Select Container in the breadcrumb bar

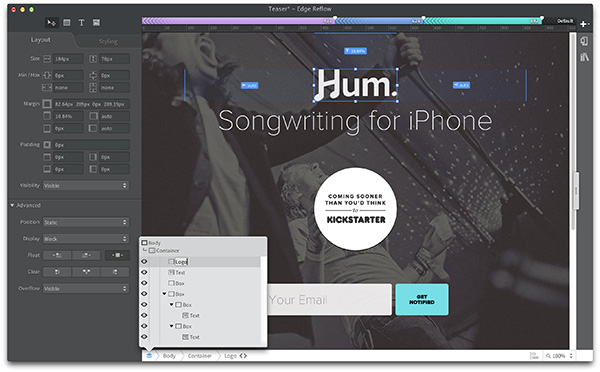pos(200,356)
